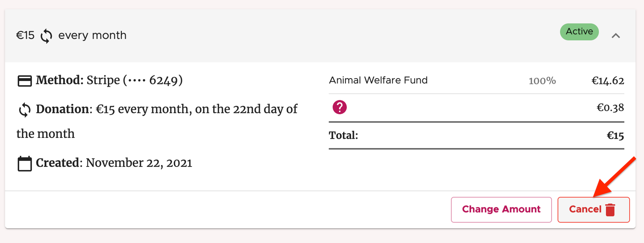Collapse the donation details with the chevron
Screen dimensions: 644x243
[616, 36]
